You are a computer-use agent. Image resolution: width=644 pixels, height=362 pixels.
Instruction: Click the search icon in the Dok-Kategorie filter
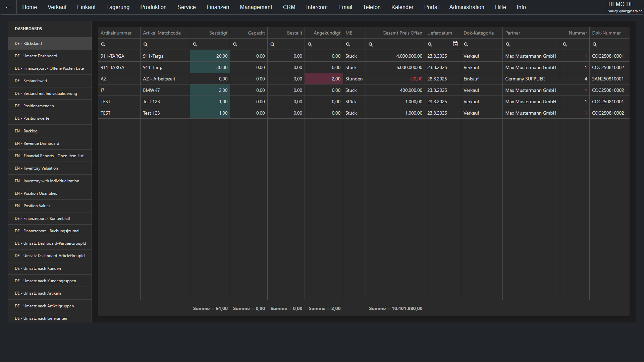coord(466,44)
